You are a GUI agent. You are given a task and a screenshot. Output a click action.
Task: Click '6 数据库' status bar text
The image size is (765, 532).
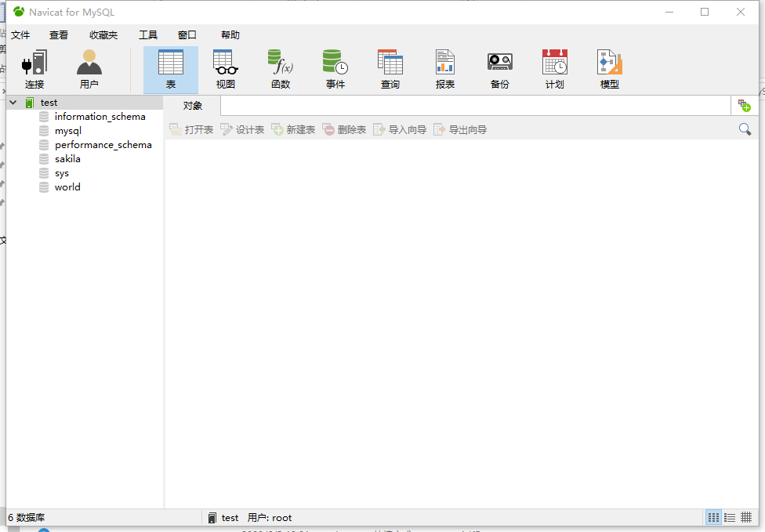pos(27,517)
